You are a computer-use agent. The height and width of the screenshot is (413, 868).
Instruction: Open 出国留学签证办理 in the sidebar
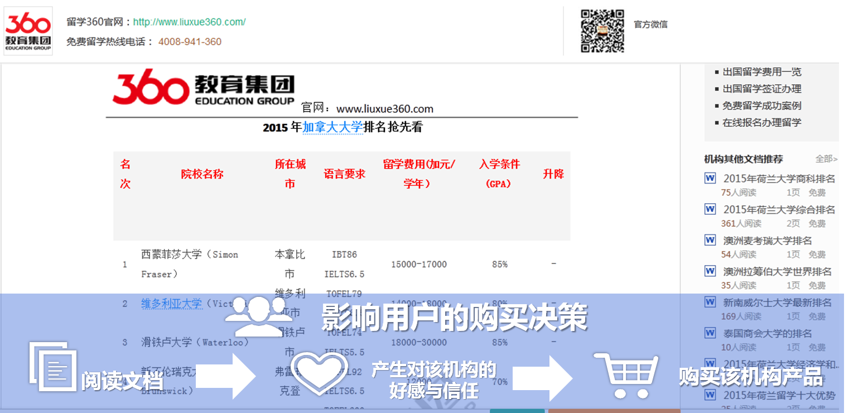pos(762,89)
